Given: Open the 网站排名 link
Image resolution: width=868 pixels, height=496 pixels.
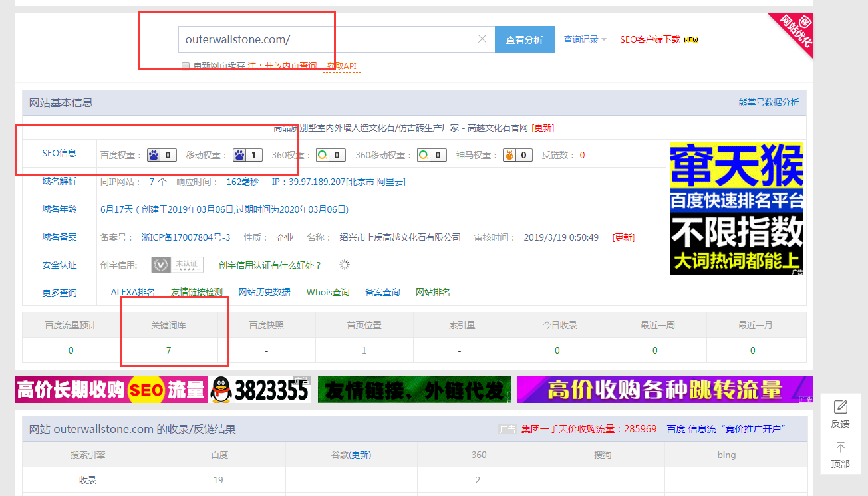Looking at the screenshot, I should pos(433,292).
